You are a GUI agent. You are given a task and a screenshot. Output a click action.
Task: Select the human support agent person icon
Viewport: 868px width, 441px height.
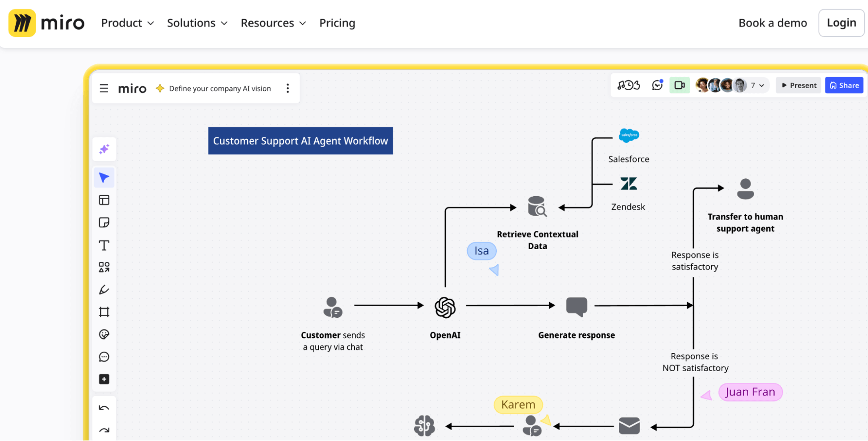pyautogui.click(x=746, y=189)
